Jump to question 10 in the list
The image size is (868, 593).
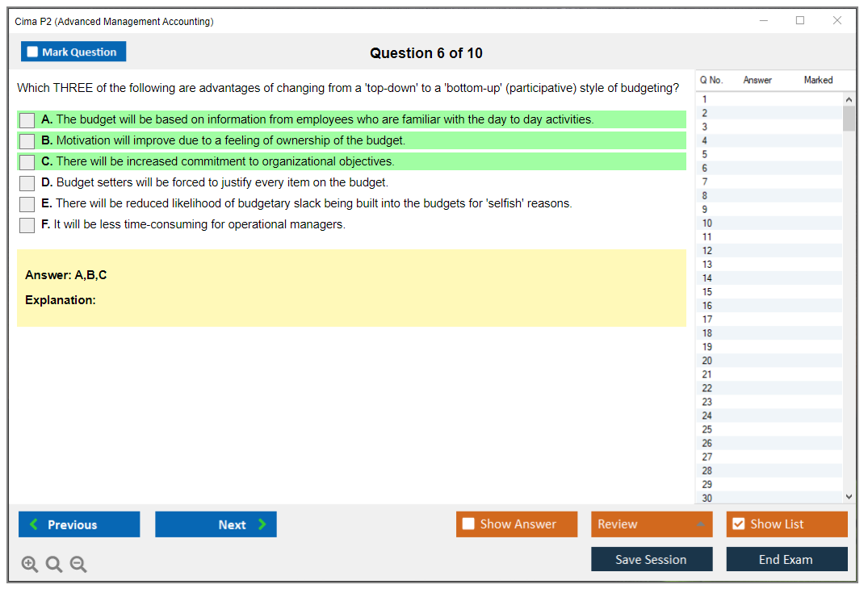coord(707,223)
